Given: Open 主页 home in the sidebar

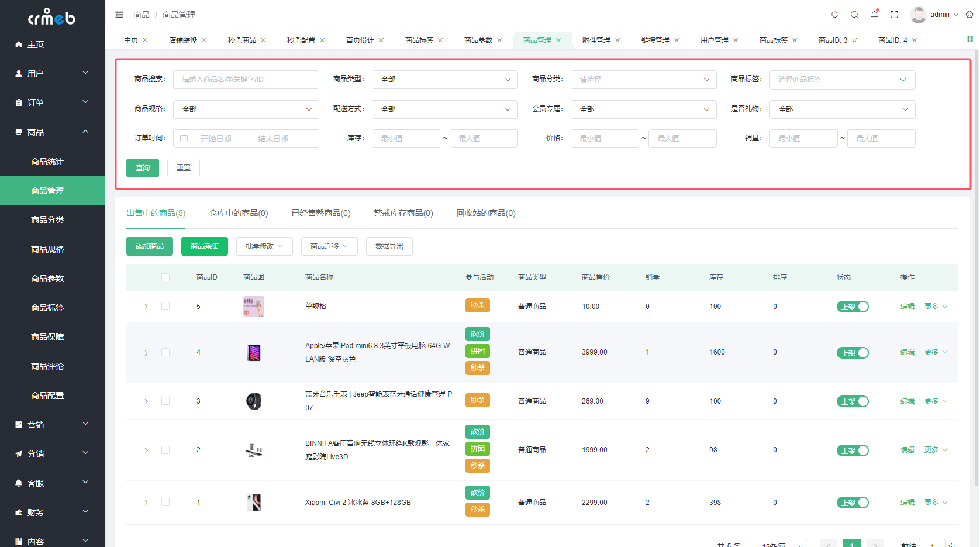Looking at the screenshot, I should 53,44.
